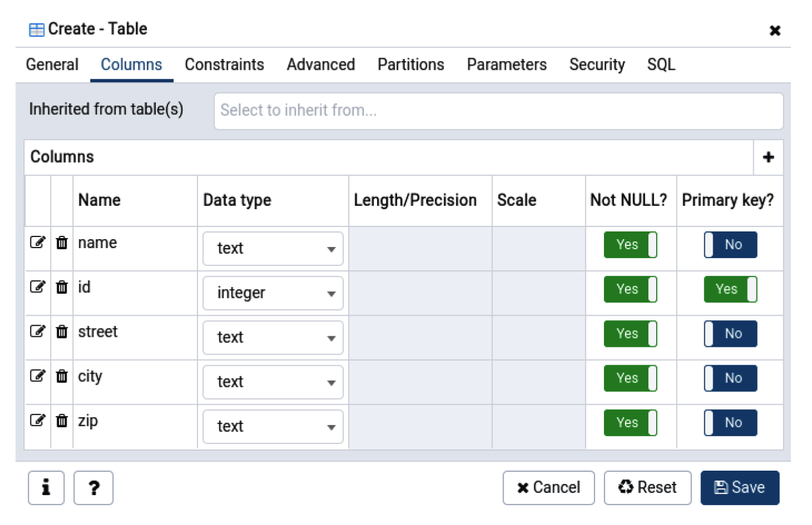Open the Partitions tab
The height and width of the screenshot is (525, 812).
pyautogui.click(x=411, y=65)
